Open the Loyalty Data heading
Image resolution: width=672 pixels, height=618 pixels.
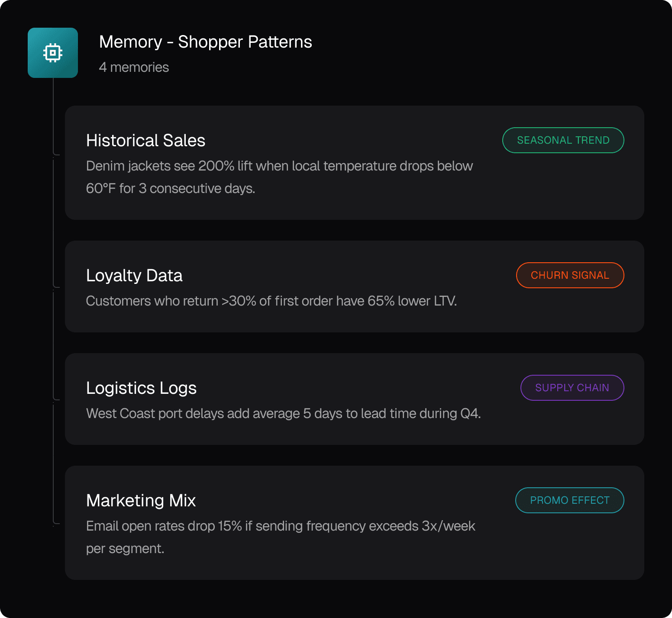tap(134, 276)
